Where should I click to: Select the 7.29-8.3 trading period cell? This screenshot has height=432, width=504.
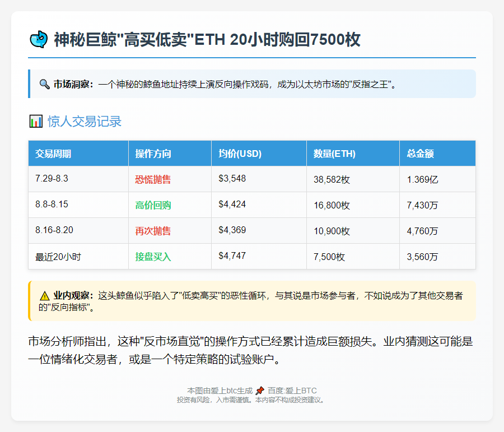point(52,179)
